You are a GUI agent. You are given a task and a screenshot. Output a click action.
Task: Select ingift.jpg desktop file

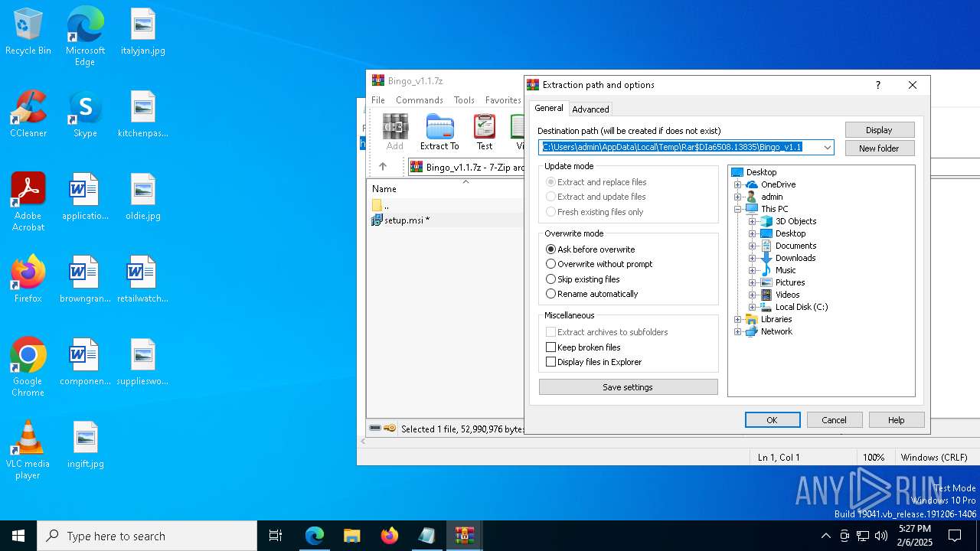point(85,445)
